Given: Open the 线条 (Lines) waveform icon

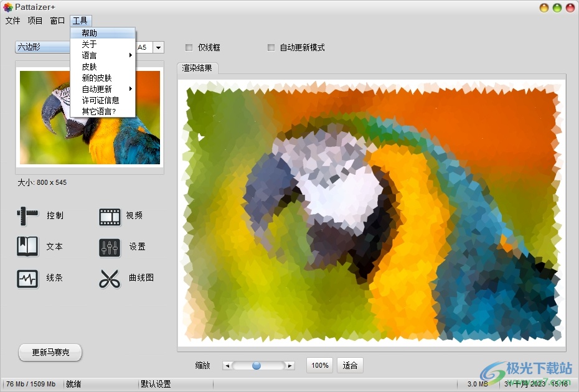Looking at the screenshot, I should click(27, 279).
